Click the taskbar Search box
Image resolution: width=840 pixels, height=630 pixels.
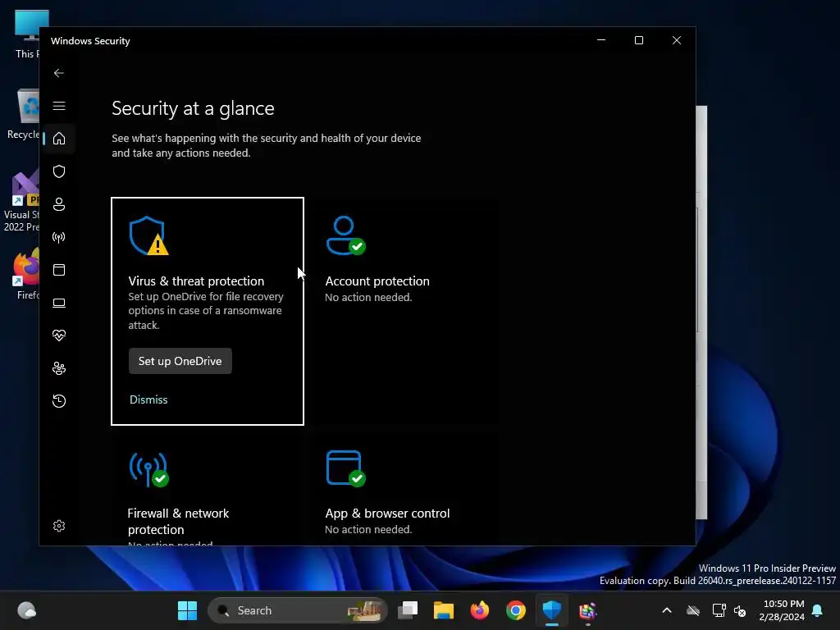coord(297,610)
